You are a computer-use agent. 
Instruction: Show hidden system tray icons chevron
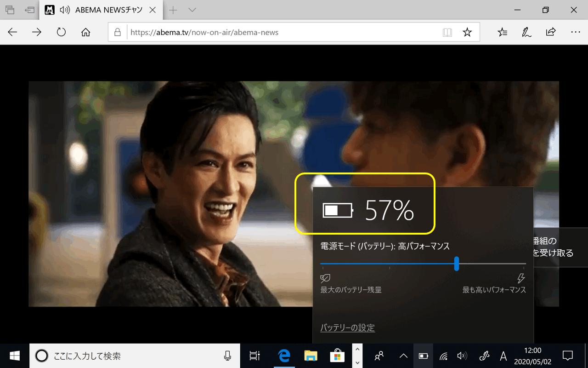(x=403, y=356)
